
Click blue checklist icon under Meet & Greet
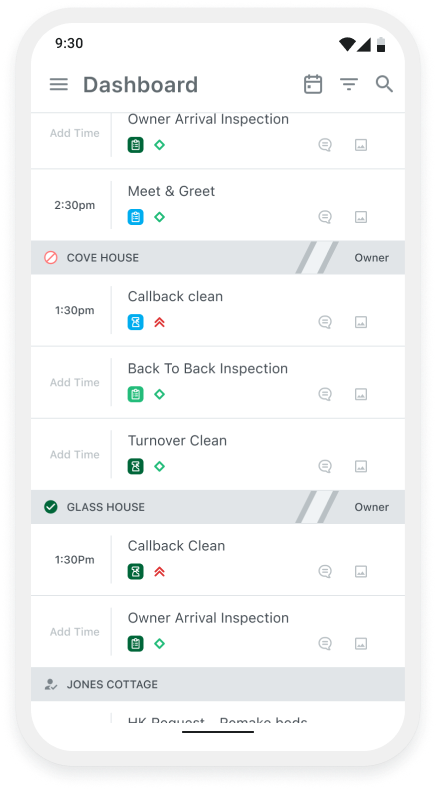click(x=136, y=217)
